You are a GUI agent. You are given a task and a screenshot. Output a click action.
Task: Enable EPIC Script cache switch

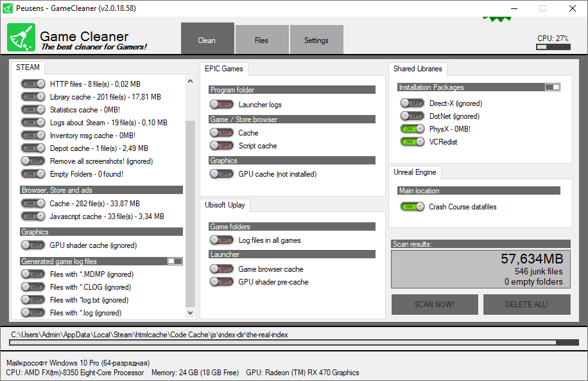[x=221, y=145]
